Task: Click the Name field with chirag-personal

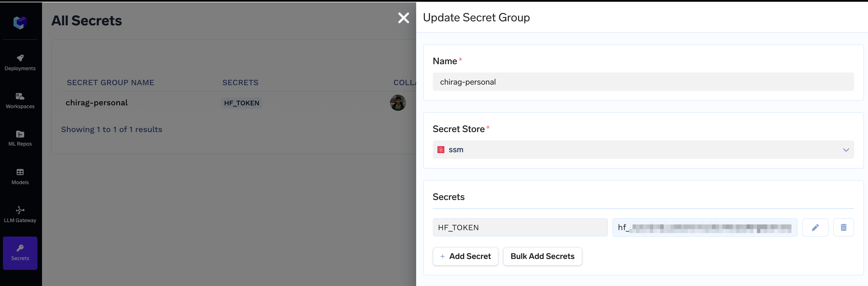Action: [x=643, y=82]
